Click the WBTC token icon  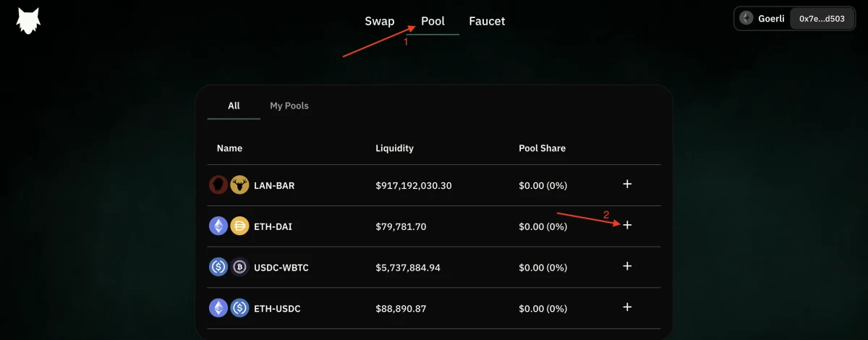click(239, 267)
